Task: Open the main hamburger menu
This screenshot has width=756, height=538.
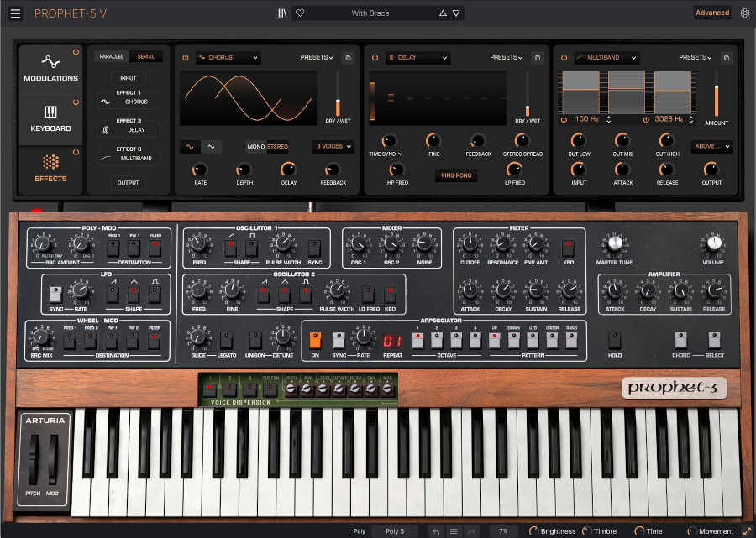Action: pos(14,13)
